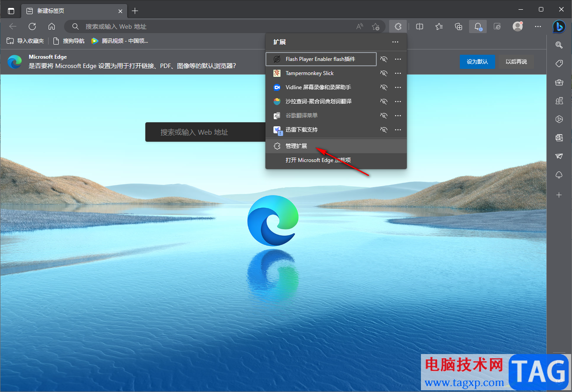
Task: Click the Refresh page icon
Action: tap(32, 26)
